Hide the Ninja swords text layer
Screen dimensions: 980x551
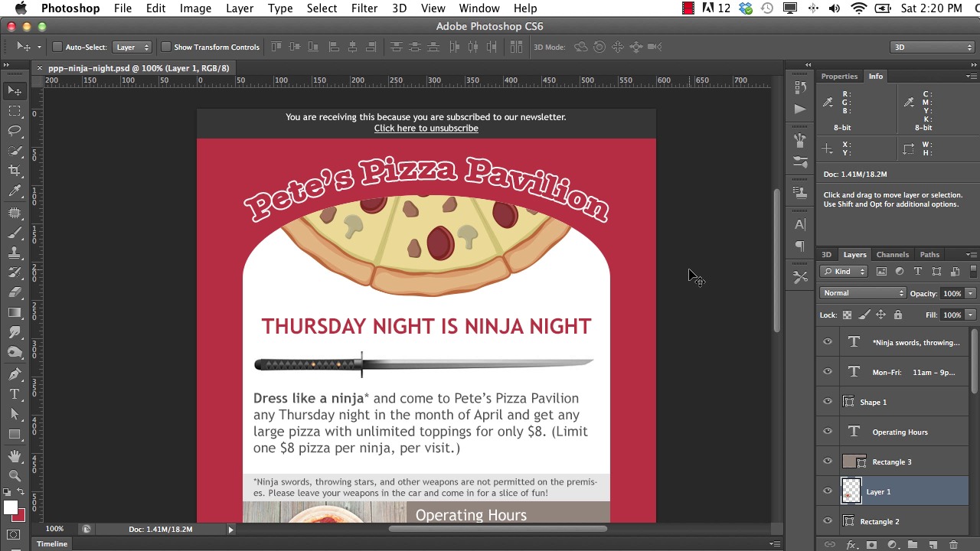tap(828, 342)
